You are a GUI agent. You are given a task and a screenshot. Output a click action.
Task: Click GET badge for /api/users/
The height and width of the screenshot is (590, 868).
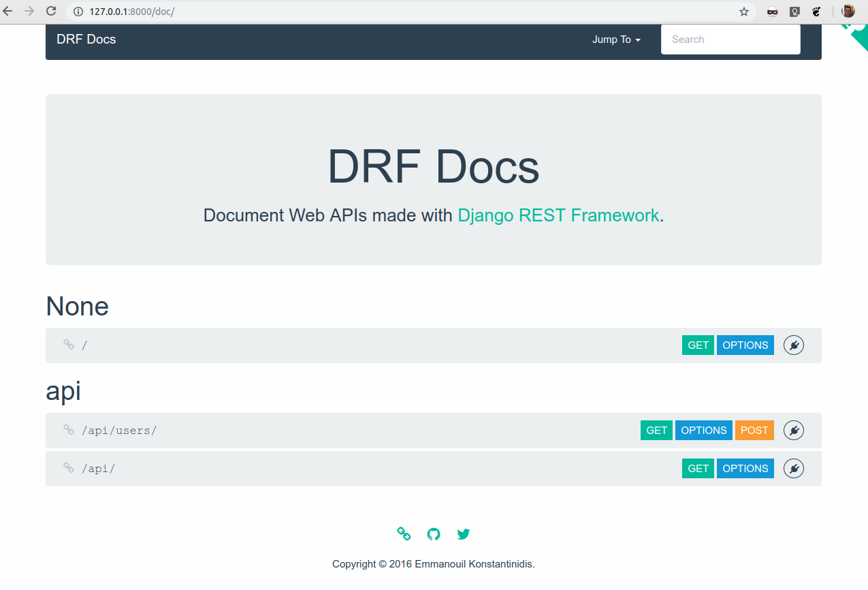click(656, 431)
